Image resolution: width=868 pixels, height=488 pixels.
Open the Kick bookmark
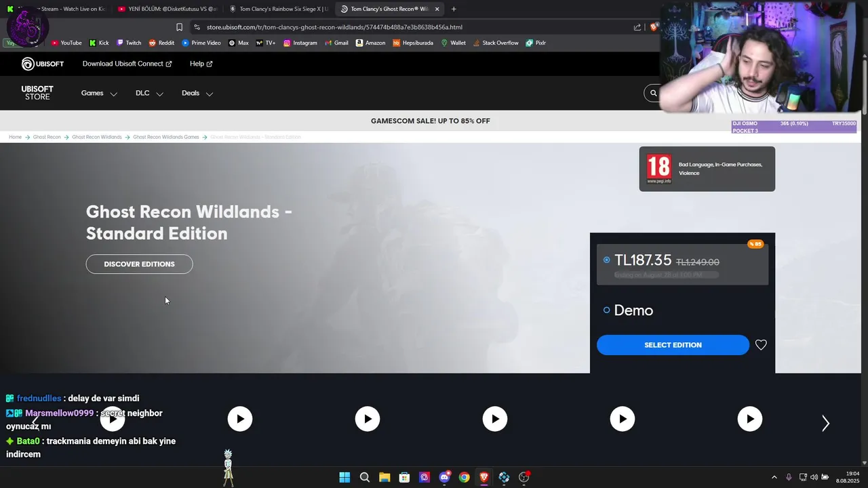pos(99,43)
